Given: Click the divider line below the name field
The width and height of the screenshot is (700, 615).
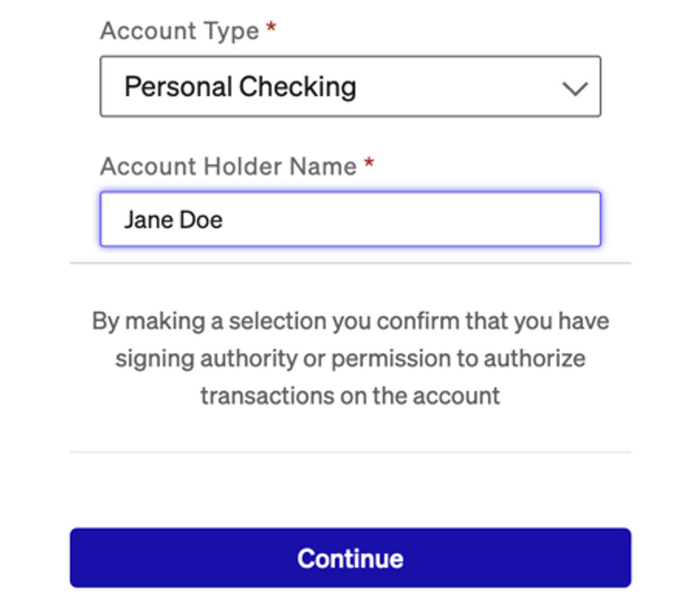Looking at the screenshot, I should (349, 263).
